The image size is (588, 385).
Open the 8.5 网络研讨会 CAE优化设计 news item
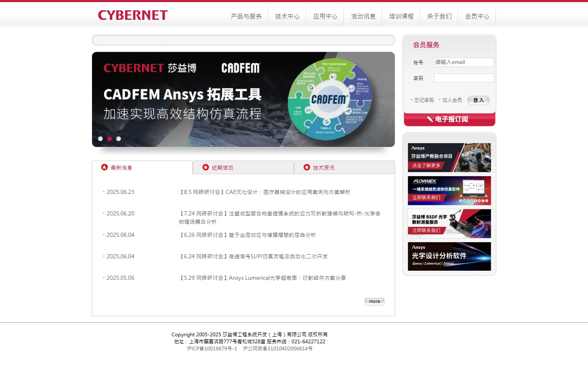pos(264,192)
